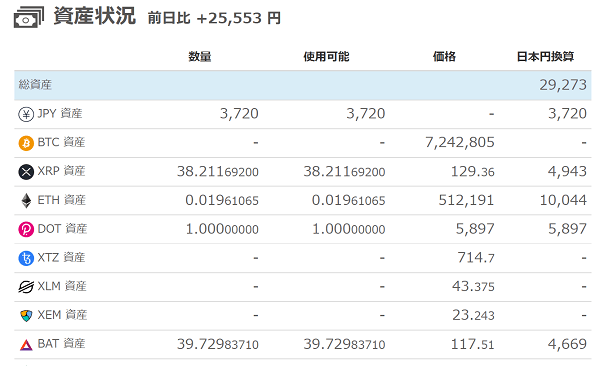Open the ETH 資産 row label
The height and width of the screenshot is (366, 600).
coord(62,200)
